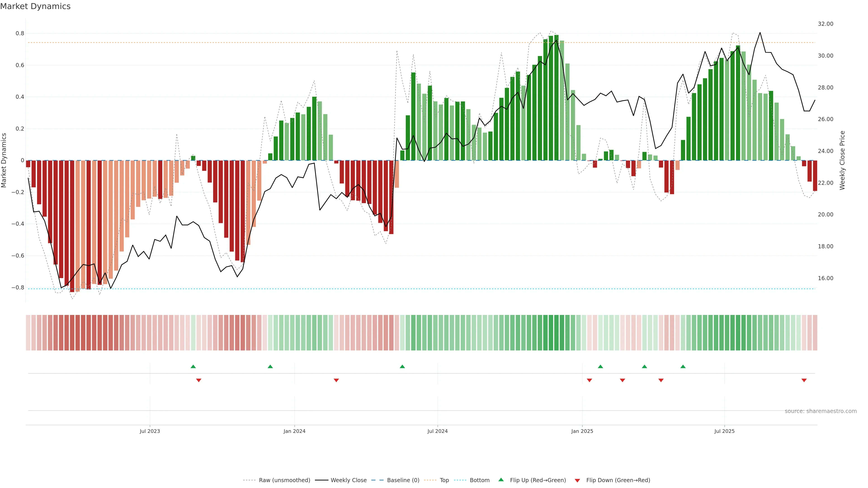Click the Weekly Close Price axis title

click(842, 160)
